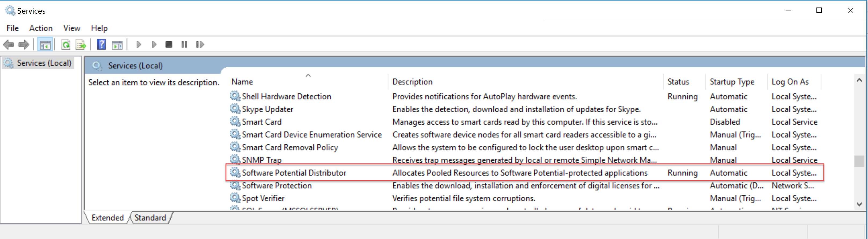Maximize the Services window
868x239 pixels.
(819, 10)
